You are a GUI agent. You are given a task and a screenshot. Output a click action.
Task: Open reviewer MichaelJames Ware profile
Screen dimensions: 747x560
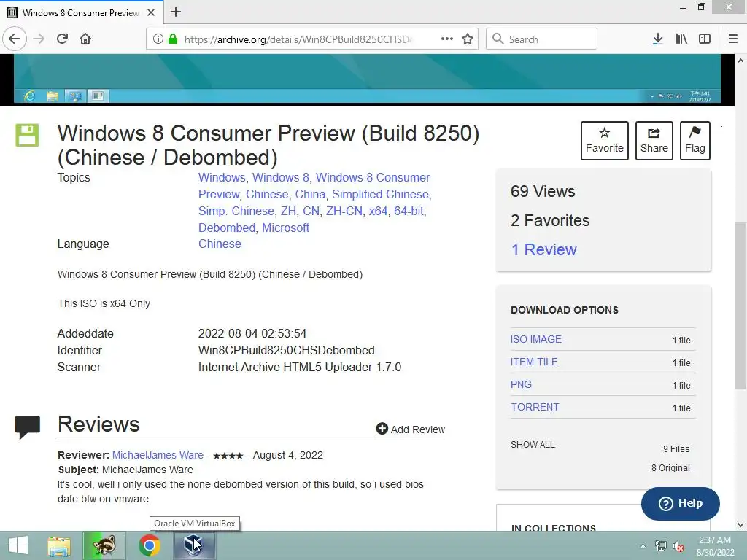click(158, 455)
